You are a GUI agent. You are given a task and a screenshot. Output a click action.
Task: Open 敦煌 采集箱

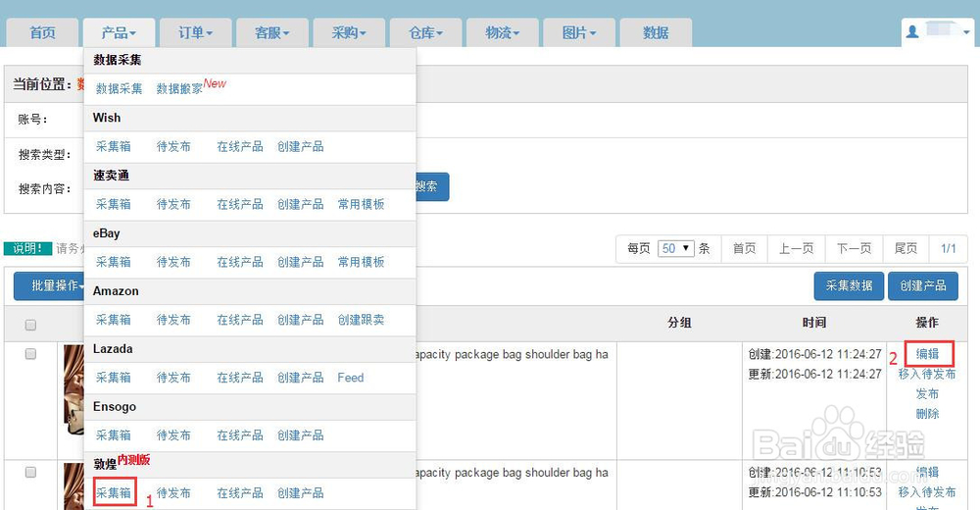113,493
